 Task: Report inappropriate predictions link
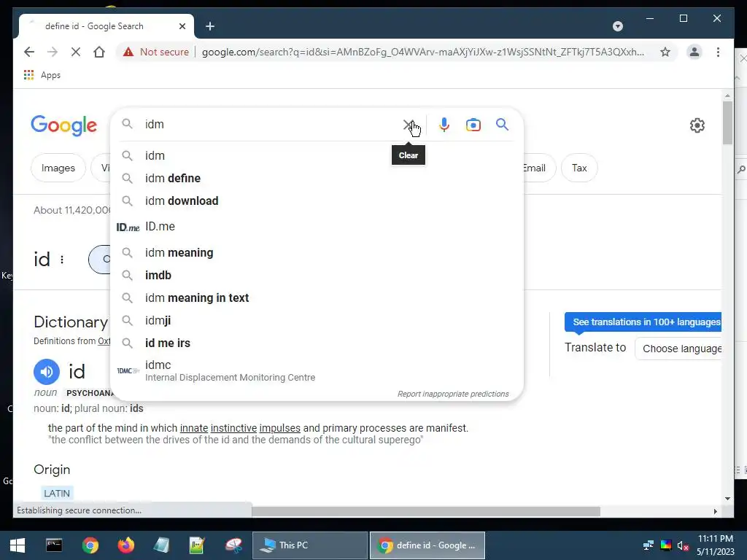click(453, 394)
